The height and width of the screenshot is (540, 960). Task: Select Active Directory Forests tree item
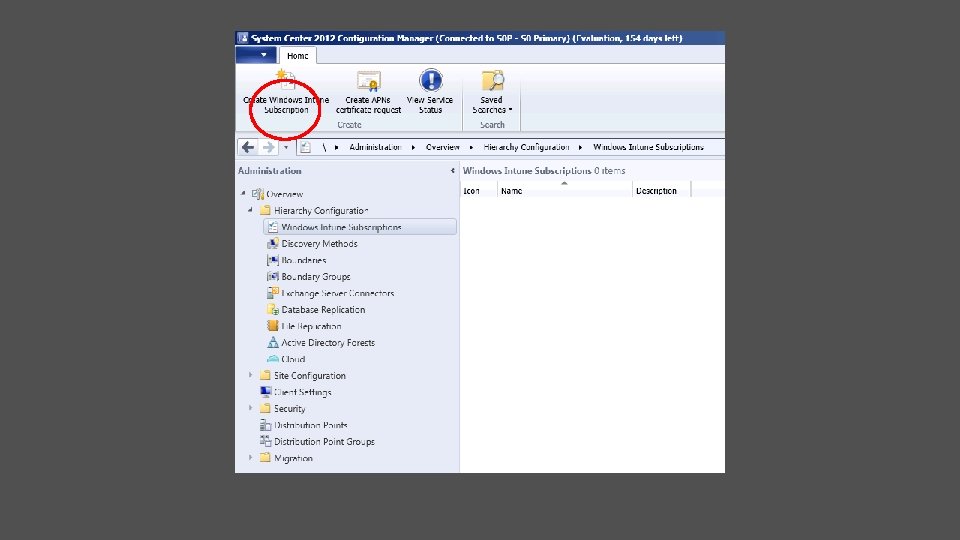pos(328,343)
